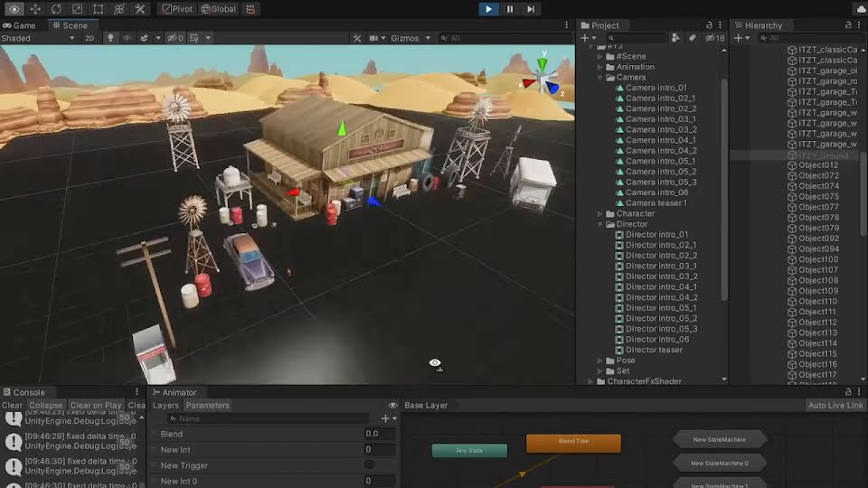
Task: Collapse the Director folder
Action: coord(600,224)
